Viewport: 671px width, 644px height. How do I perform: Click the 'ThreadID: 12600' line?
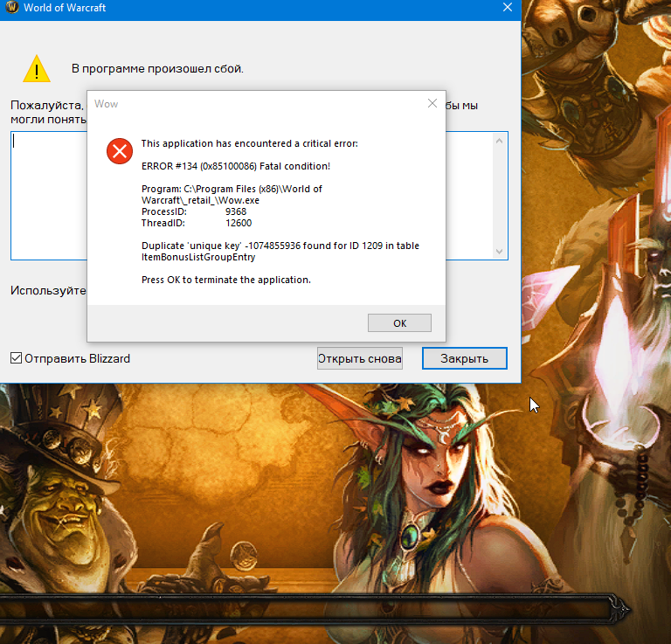coord(197,223)
